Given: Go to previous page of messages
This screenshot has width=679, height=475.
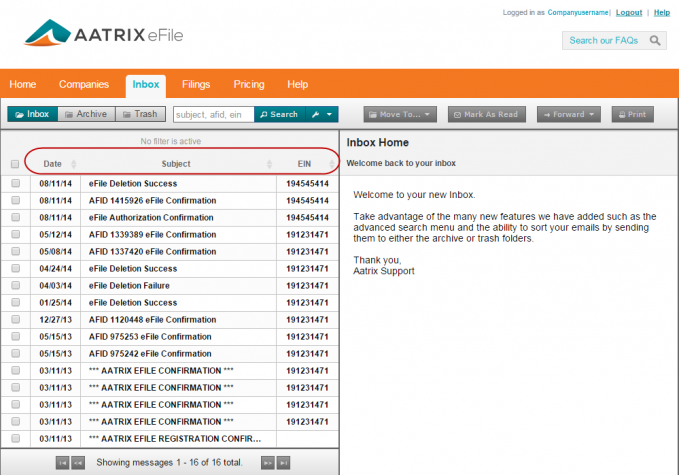Looking at the screenshot, I should 78,462.
